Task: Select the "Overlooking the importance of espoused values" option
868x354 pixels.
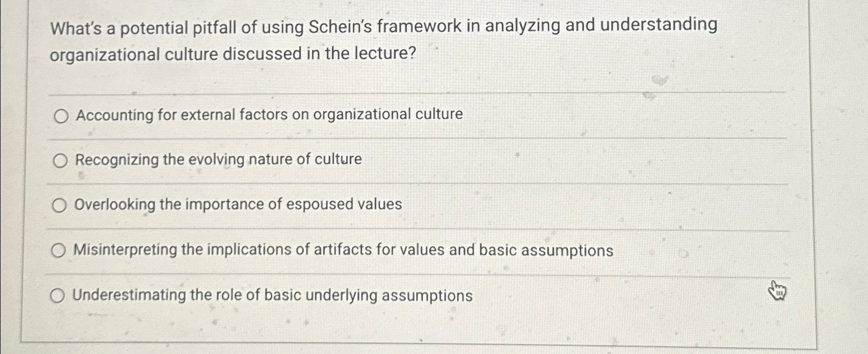Action: [60, 206]
